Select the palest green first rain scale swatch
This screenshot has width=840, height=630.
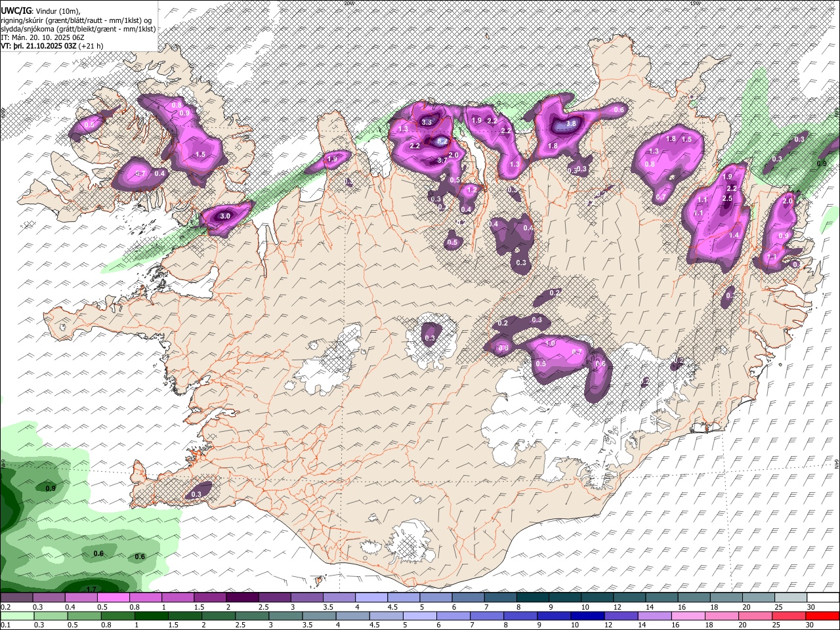[x=17, y=616]
